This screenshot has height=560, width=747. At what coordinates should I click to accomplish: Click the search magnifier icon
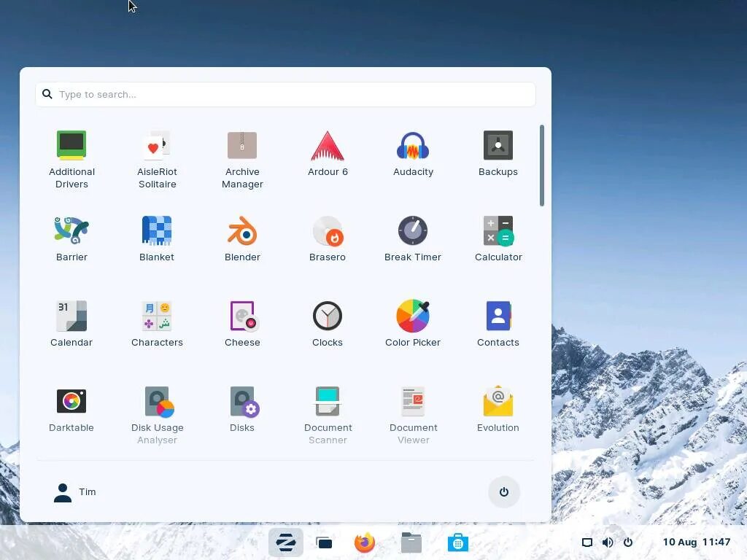47,94
